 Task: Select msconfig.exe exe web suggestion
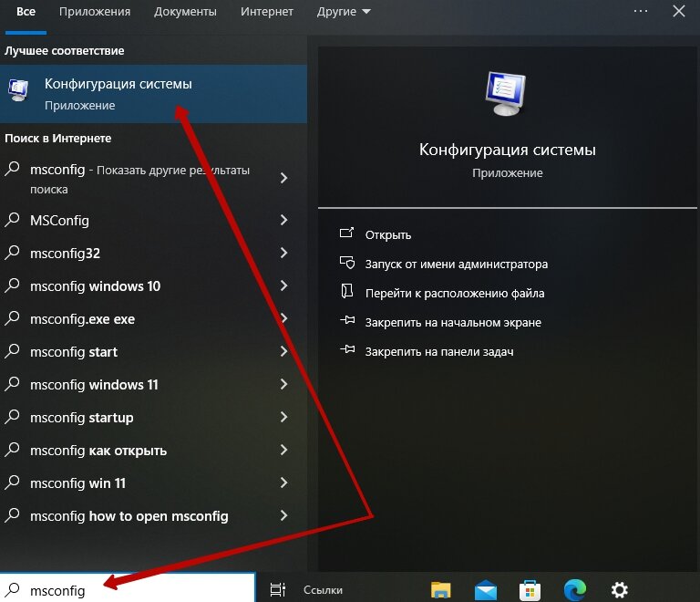(82, 319)
